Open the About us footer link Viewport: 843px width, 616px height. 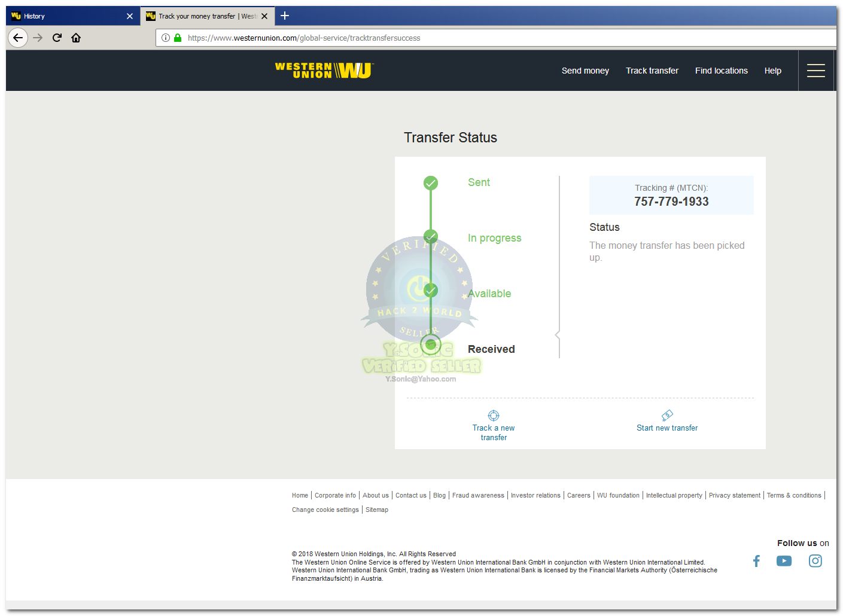click(x=376, y=495)
